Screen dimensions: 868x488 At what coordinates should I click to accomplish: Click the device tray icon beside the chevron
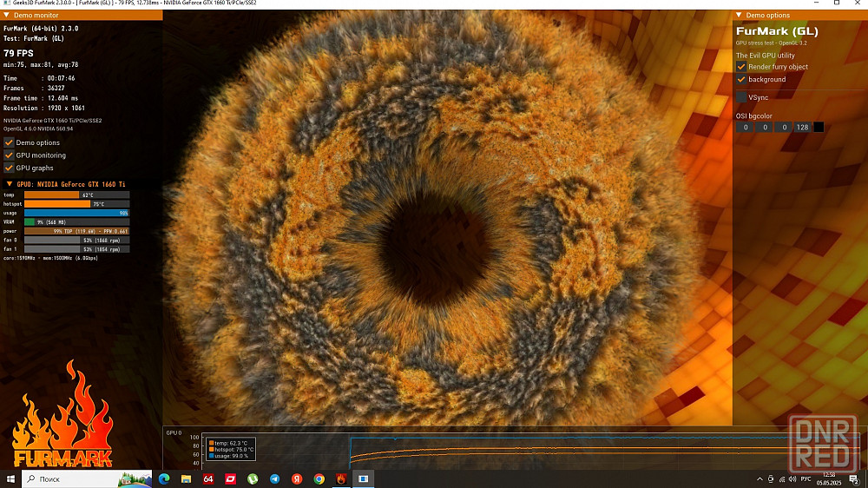[771, 479]
